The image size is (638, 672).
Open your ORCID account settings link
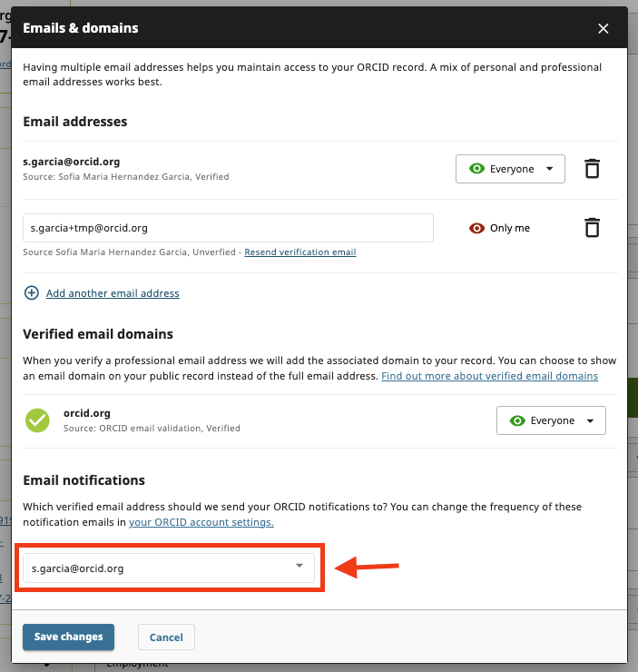[x=201, y=522]
